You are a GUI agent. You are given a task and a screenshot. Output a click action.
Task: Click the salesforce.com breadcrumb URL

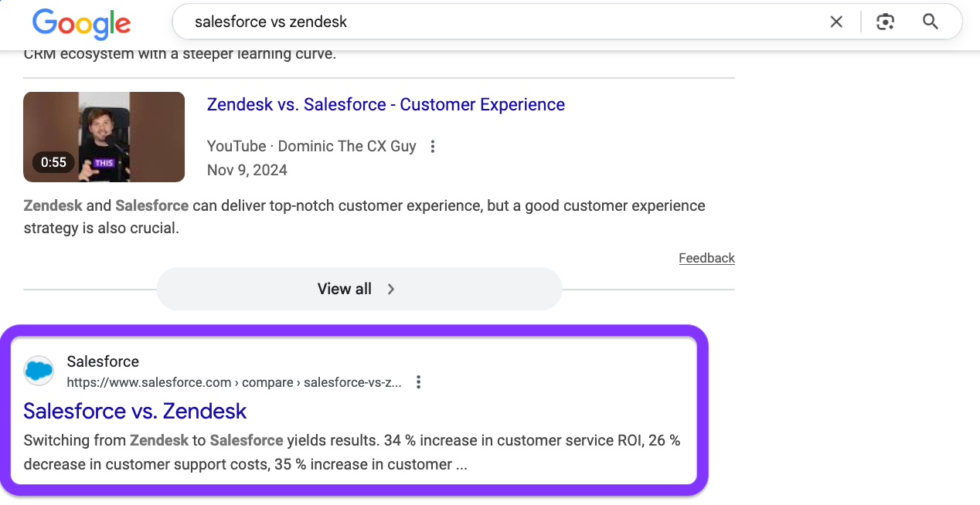coord(233,382)
